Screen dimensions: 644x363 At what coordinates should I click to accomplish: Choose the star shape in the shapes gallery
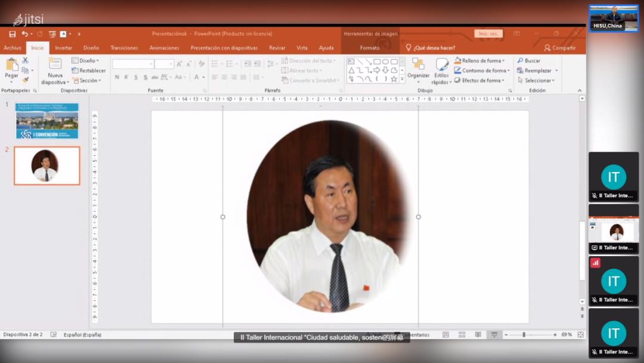click(x=394, y=79)
